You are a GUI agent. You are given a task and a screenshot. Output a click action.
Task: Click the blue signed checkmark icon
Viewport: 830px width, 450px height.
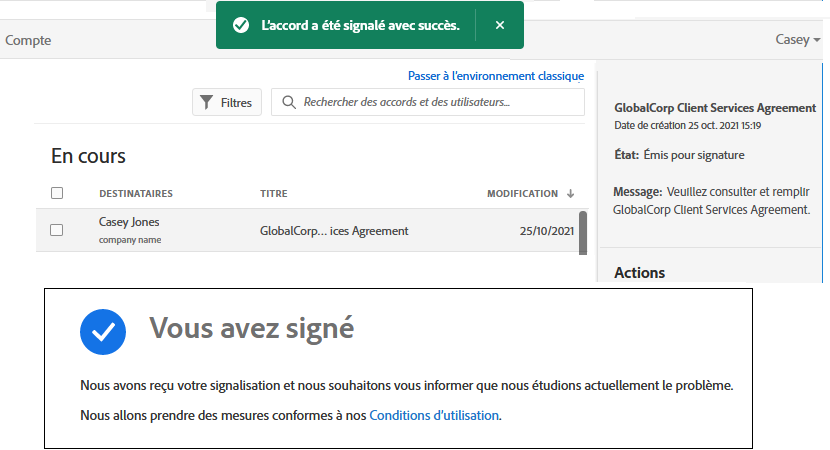(x=103, y=332)
